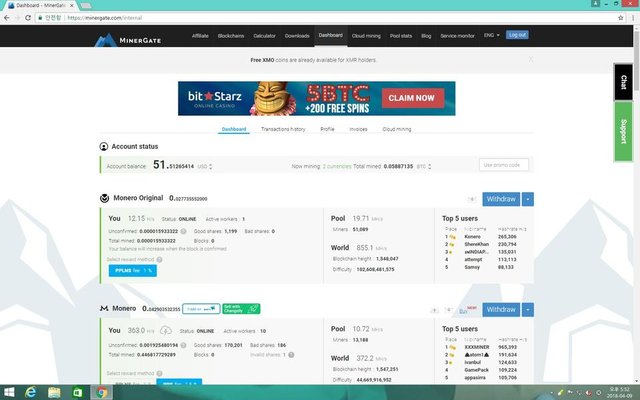The image size is (640, 400).
Task: Go to Calculator page
Action: coord(264,36)
